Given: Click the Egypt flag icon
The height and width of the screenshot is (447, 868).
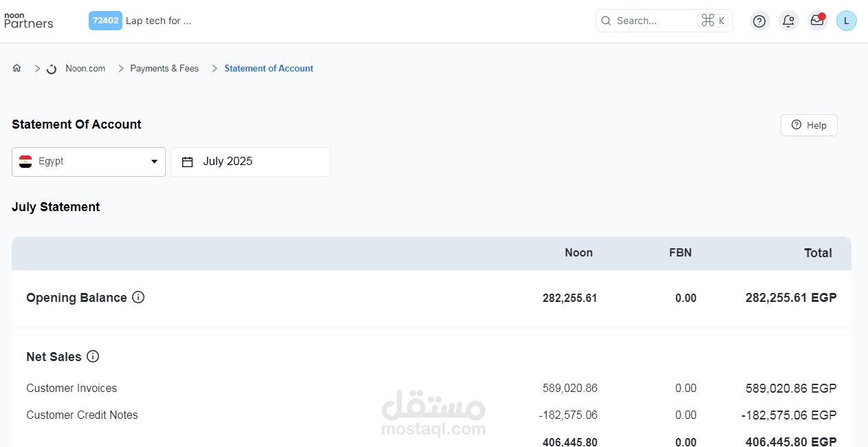Looking at the screenshot, I should tap(25, 162).
